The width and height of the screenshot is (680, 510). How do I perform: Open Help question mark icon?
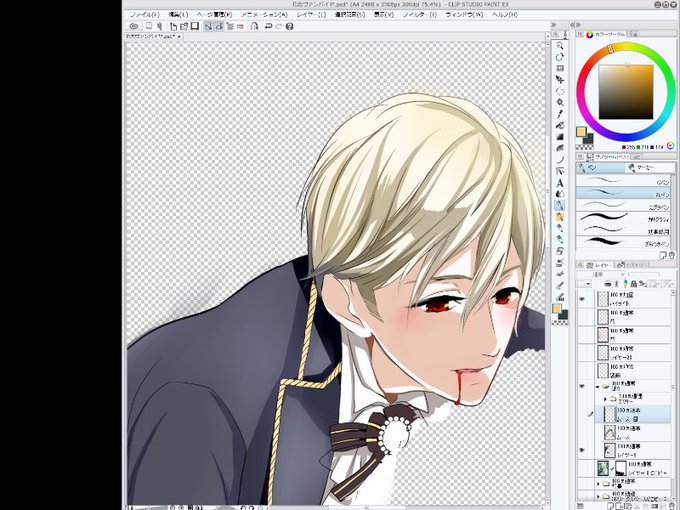[x=290, y=26]
